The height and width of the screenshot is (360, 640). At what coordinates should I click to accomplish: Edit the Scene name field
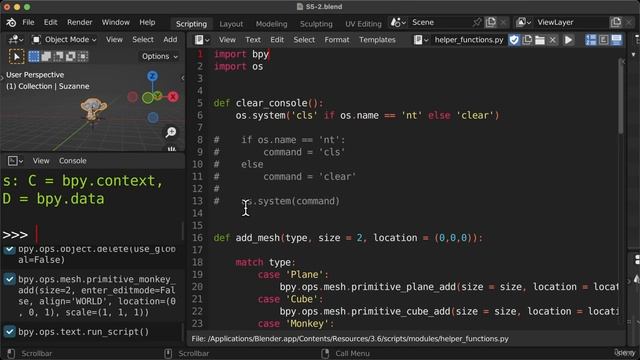440,22
